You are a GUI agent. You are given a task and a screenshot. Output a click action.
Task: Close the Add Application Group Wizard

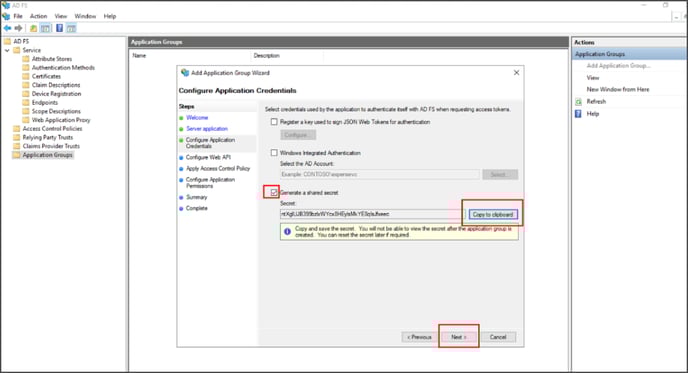coord(516,72)
